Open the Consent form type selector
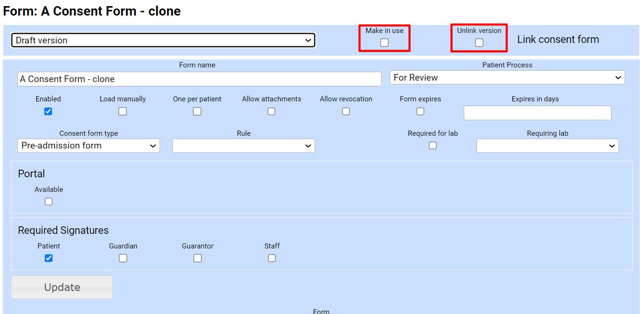The height and width of the screenshot is (314, 644). pyautogui.click(x=88, y=146)
